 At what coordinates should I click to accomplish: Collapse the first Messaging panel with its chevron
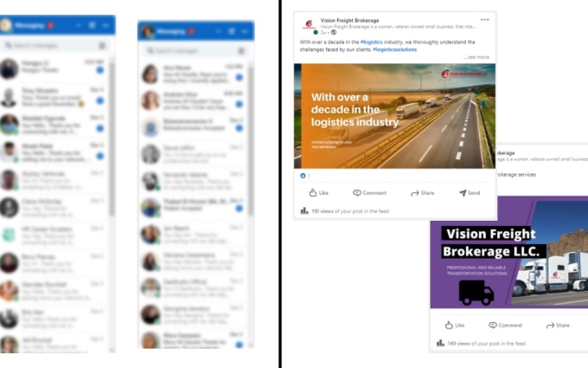click(x=105, y=25)
